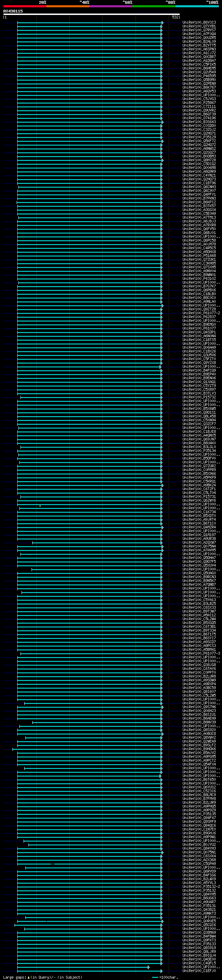Select hit label UniRef100_B3S643
Screen dimensions: 222x980
[199, 122]
